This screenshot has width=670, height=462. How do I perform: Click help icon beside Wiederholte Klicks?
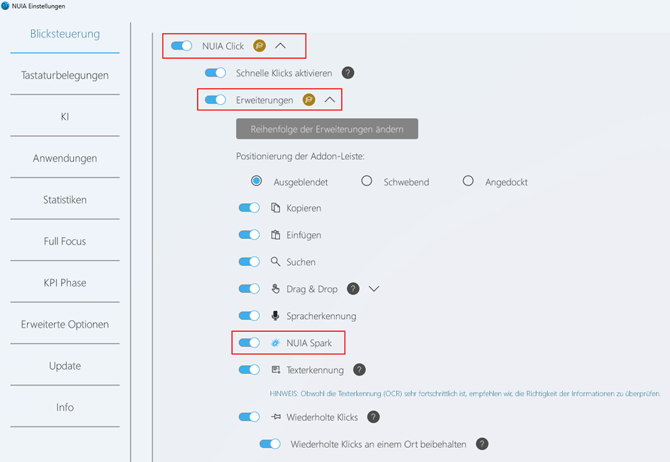point(373,417)
